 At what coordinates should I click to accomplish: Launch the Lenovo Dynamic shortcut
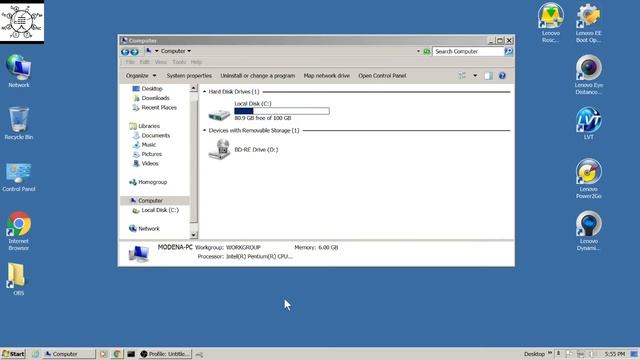(589, 231)
